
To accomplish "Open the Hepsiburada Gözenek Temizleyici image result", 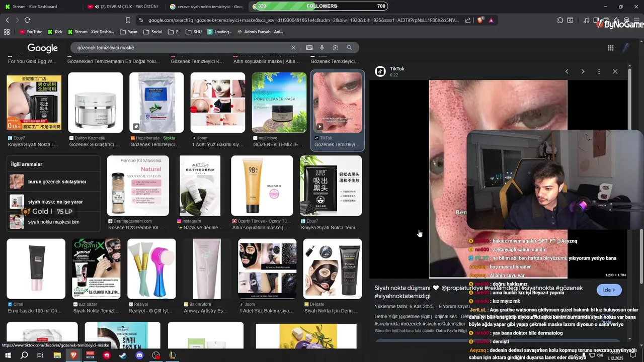I will [156, 103].
